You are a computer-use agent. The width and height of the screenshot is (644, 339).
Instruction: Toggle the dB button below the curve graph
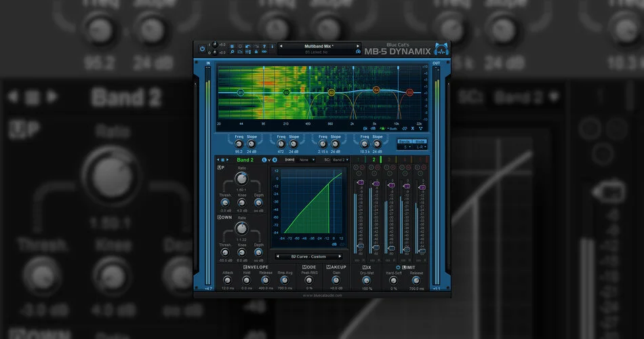click(x=334, y=245)
